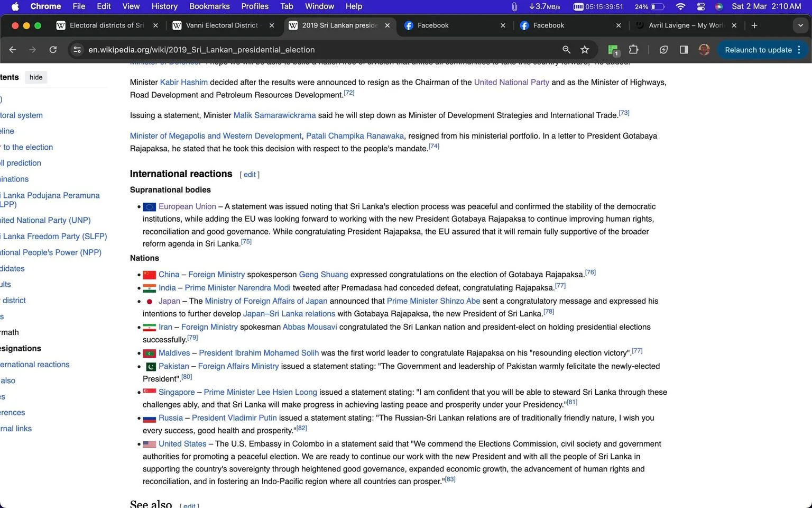Click Relaunch to update button
The width and height of the screenshot is (812, 508).
click(758, 50)
